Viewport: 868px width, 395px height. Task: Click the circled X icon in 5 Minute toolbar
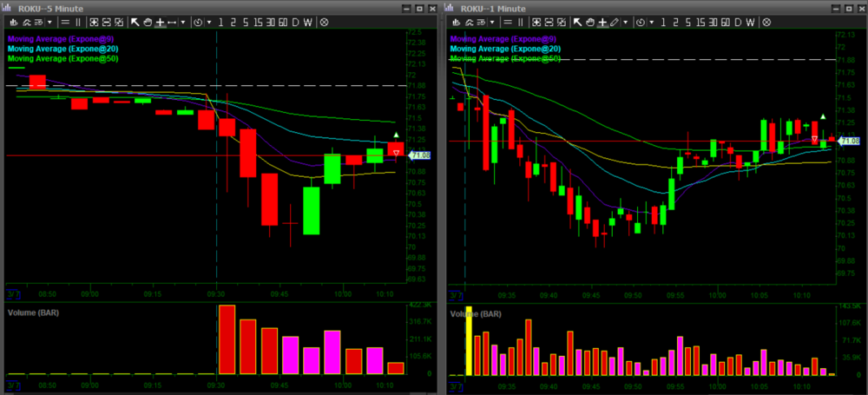point(324,22)
